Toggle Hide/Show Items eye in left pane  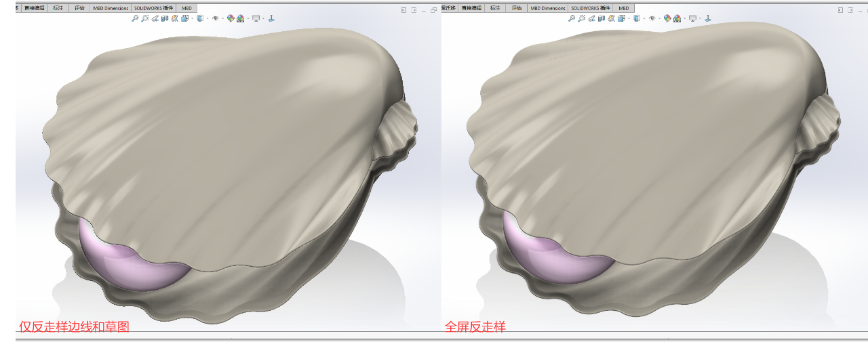(x=215, y=18)
